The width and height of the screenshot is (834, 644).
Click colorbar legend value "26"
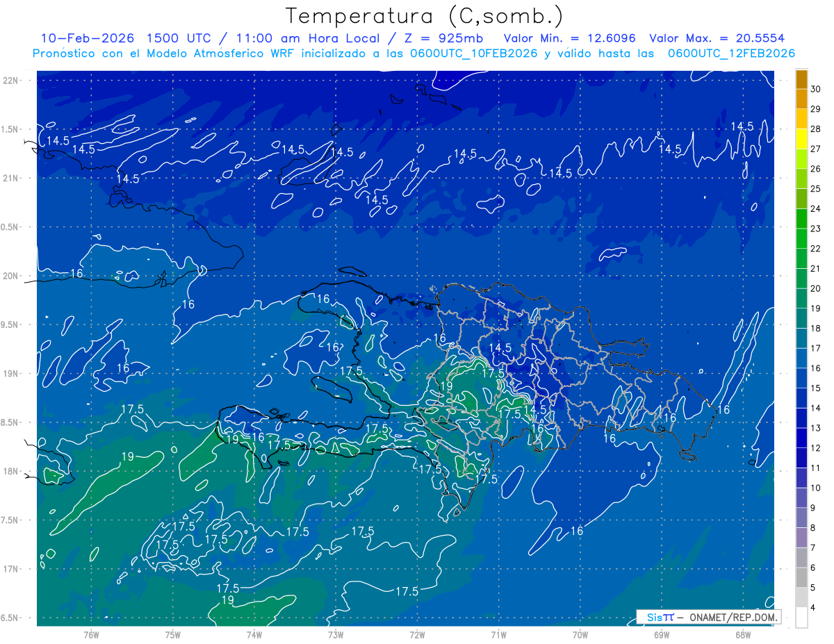[x=815, y=169]
